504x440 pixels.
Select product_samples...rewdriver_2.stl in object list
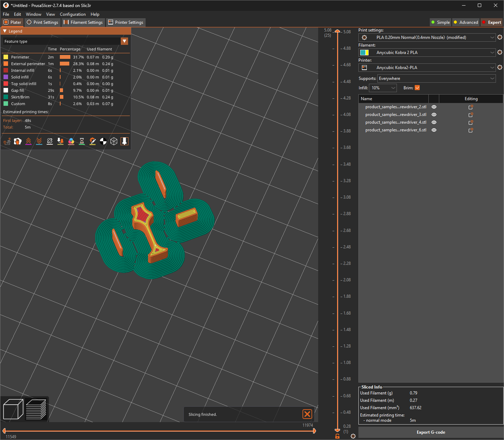pos(395,107)
